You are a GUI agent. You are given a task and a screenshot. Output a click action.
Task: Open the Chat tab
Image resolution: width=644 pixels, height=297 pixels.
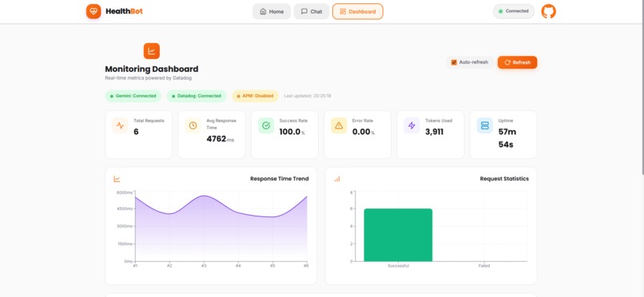312,11
